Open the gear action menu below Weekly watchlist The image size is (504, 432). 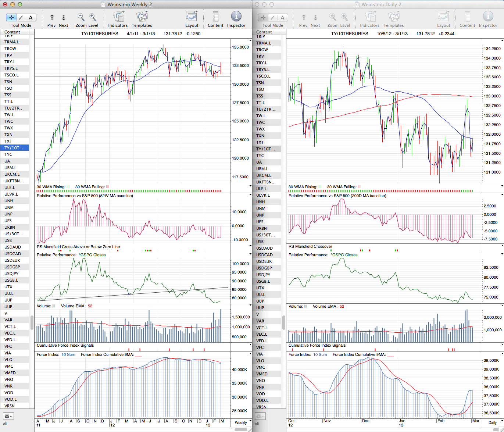pyautogui.click(x=8, y=416)
